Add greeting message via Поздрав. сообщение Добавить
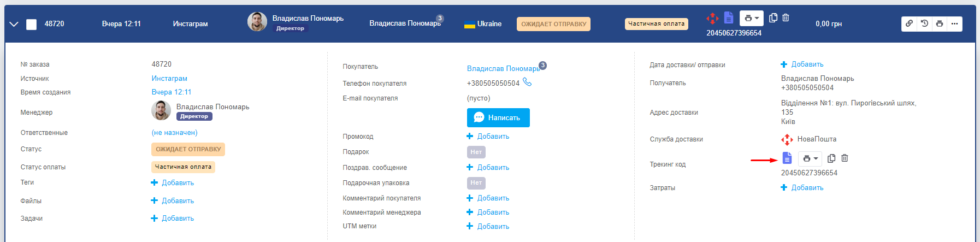980x242 pixels. click(x=488, y=168)
